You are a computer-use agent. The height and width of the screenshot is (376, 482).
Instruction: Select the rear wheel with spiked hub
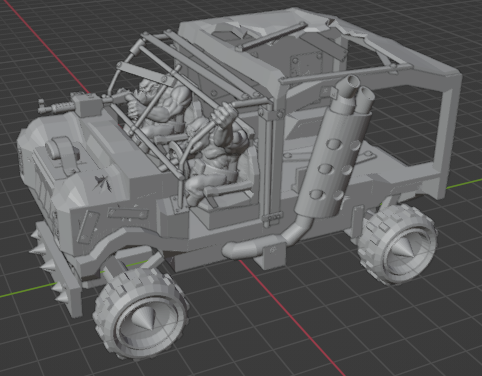398,244
